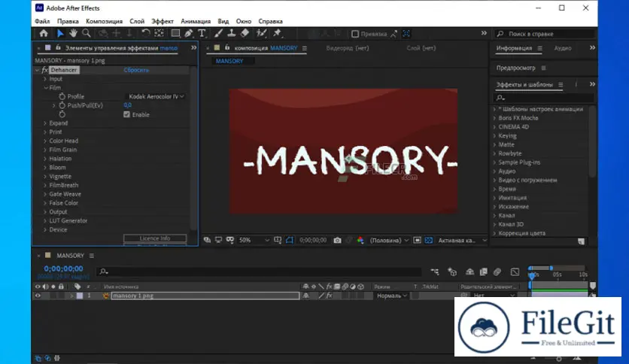
Task: Click the timeline navigator zoom bar
Action: (541, 268)
